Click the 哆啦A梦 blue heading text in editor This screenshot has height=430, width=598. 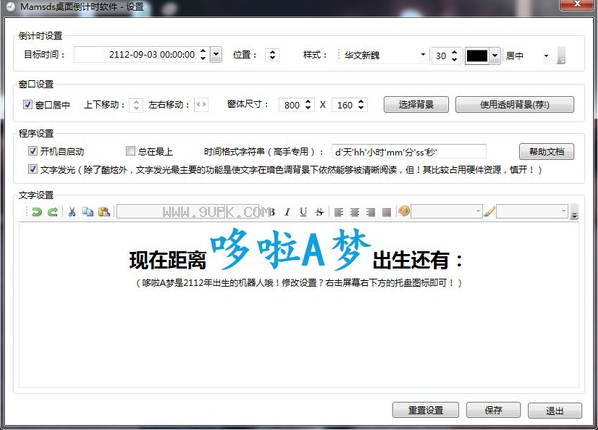click(290, 249)
